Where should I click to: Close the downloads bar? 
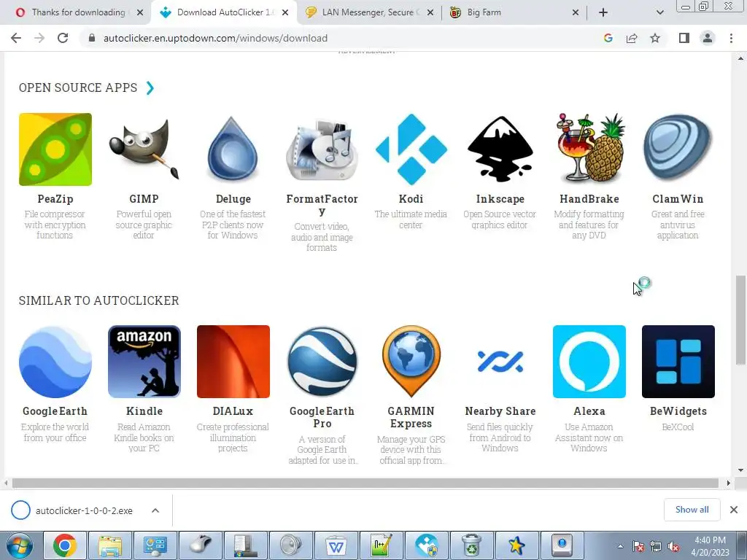(734, 510)
